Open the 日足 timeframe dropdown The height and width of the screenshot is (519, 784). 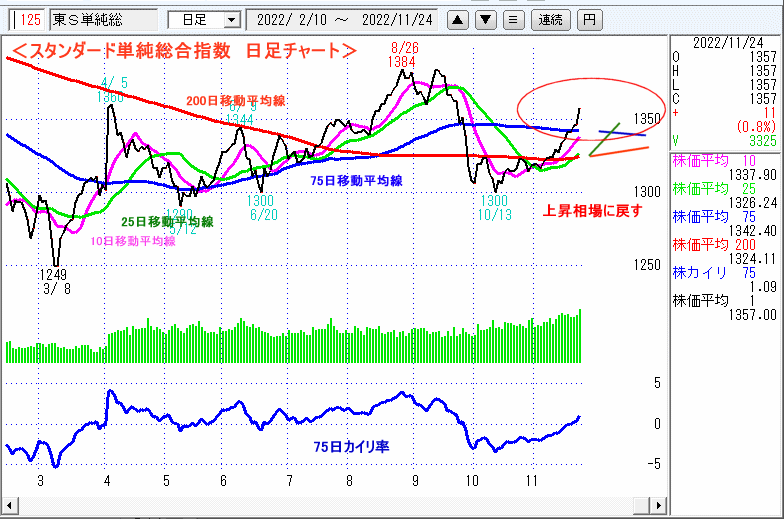[x=204, y=19]
